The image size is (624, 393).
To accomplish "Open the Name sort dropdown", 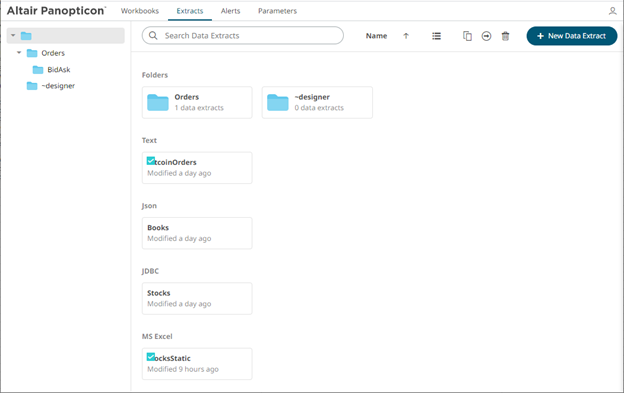I will tap(376, 36).
